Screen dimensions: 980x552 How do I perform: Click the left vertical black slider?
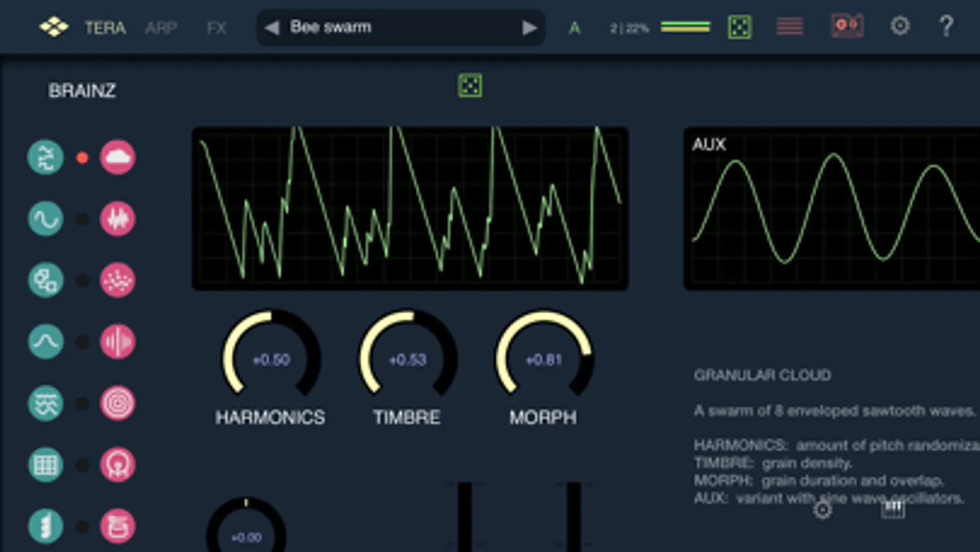(x=465, y=516)
